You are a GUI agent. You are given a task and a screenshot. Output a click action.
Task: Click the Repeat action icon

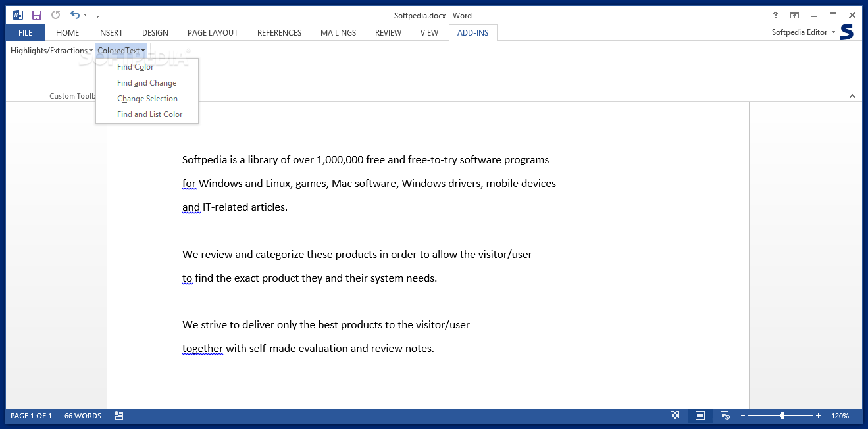click(55, 15)
